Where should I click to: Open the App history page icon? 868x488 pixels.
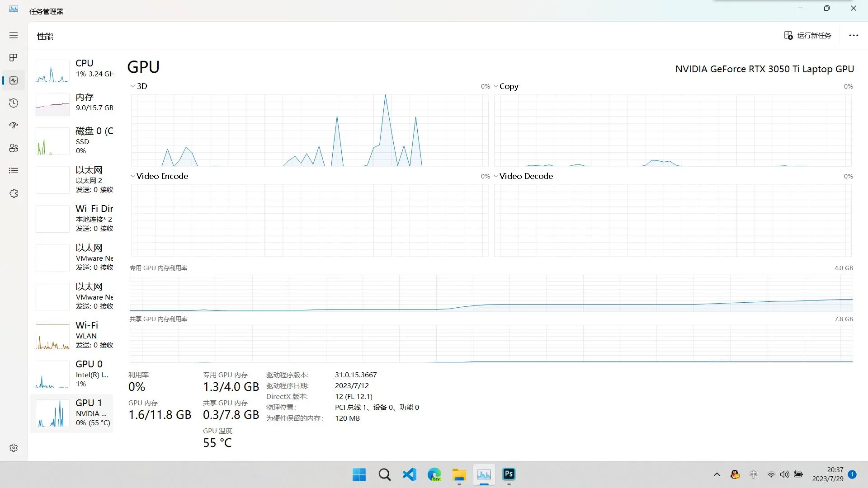(14, 103)
